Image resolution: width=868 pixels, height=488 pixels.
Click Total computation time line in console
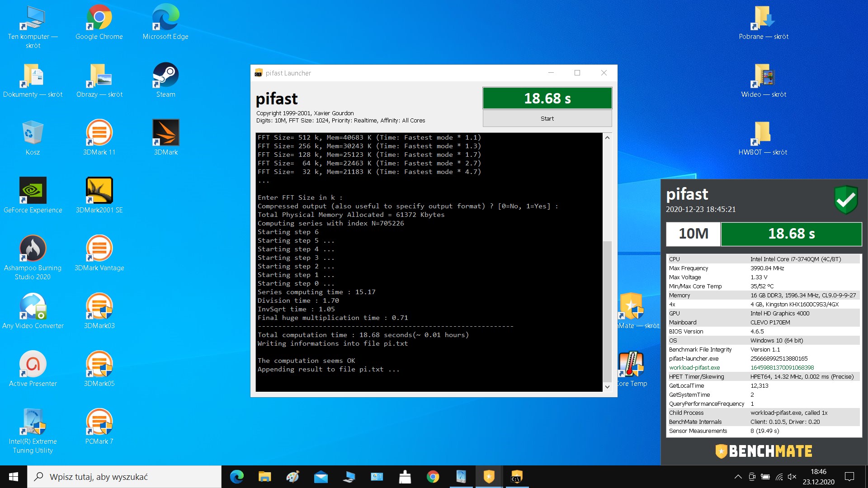363,335
